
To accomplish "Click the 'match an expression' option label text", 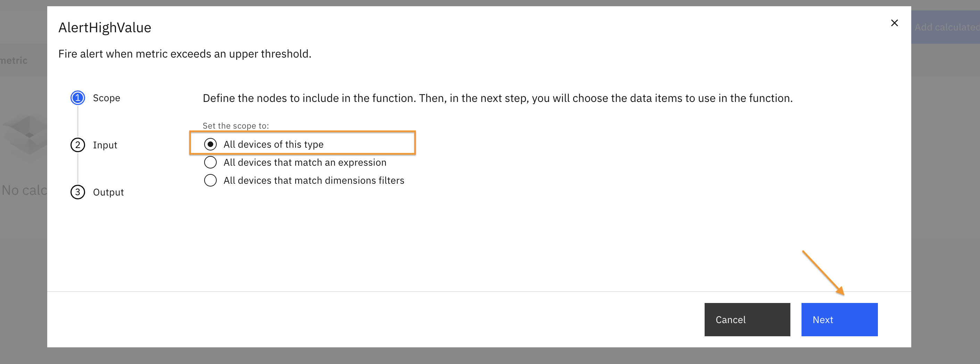I will (x=305, y=162).
